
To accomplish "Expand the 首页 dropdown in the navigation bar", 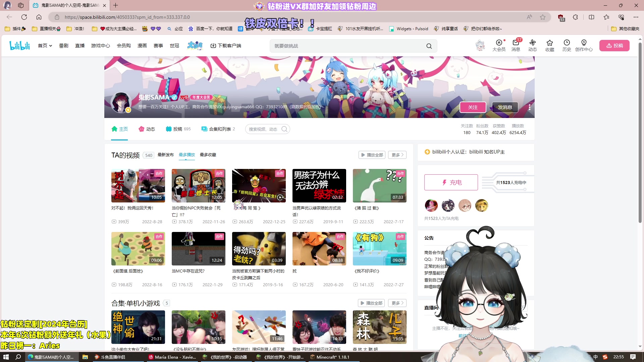I will click(45, 45).
